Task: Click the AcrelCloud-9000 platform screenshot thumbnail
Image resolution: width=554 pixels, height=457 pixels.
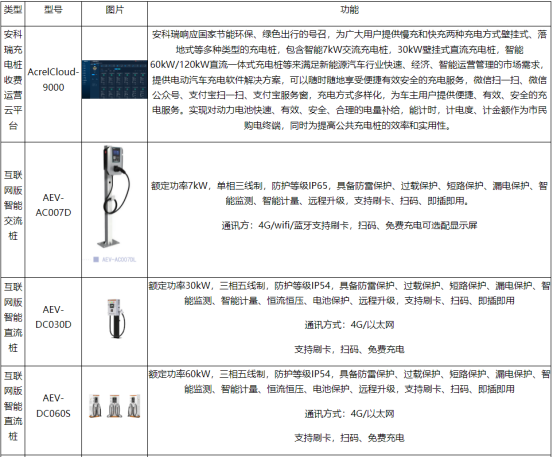Action: pos(114,79)
